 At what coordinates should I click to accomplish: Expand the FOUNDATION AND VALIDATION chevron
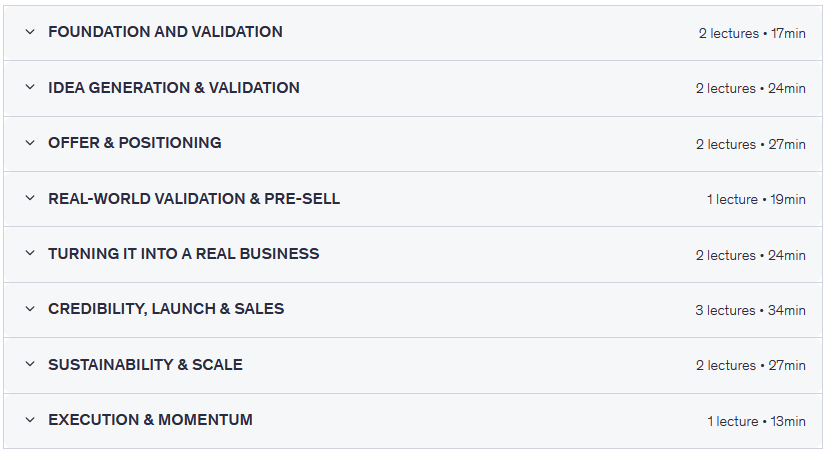click(x=30, y=32)
